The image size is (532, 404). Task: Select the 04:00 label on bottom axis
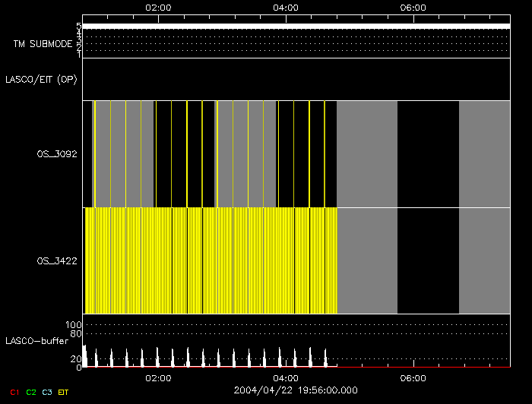(x=285, y=377)
